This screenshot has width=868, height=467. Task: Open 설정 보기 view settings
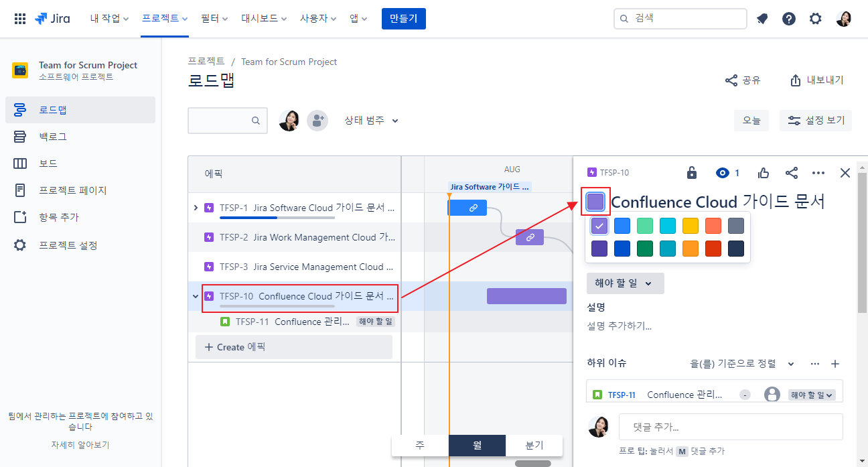(x=816, y=121)
